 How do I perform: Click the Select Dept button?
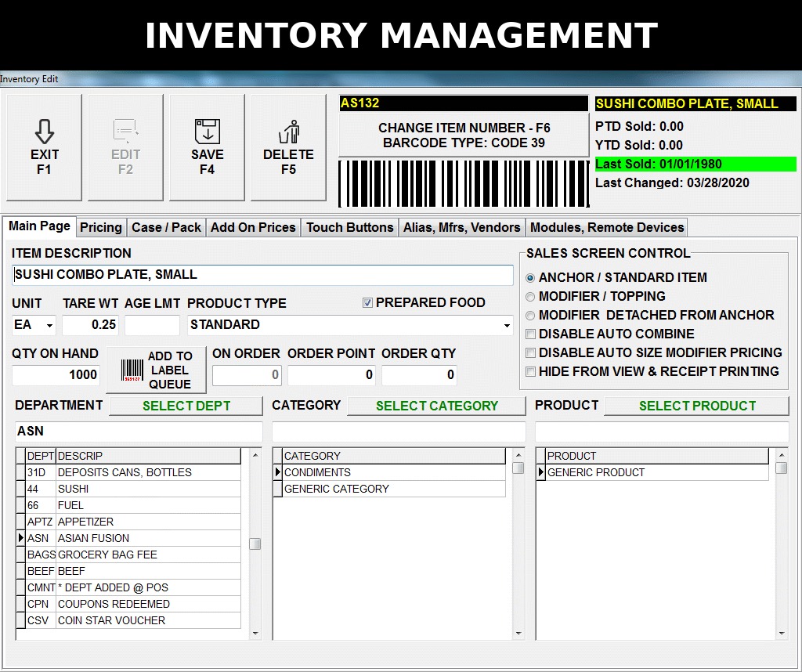186,406
